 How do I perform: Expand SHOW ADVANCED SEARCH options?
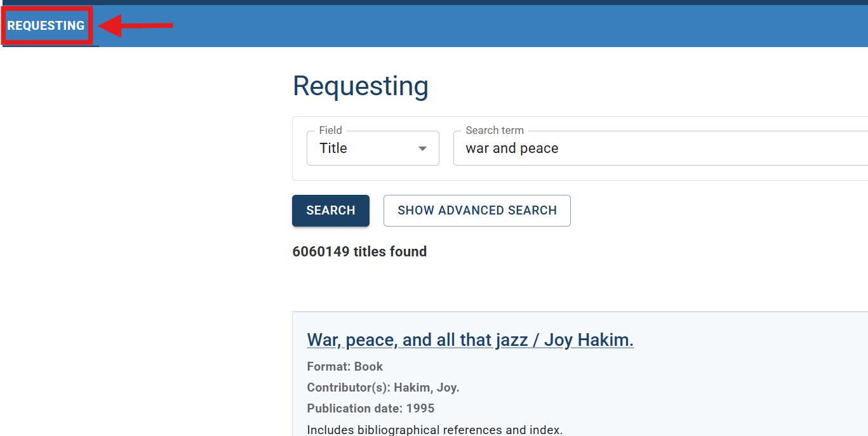pos(477,211)
